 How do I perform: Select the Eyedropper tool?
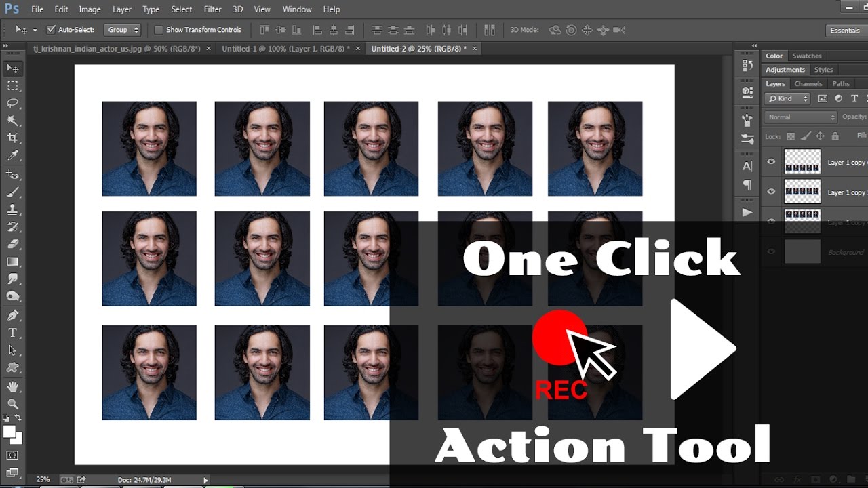(13, 156)
